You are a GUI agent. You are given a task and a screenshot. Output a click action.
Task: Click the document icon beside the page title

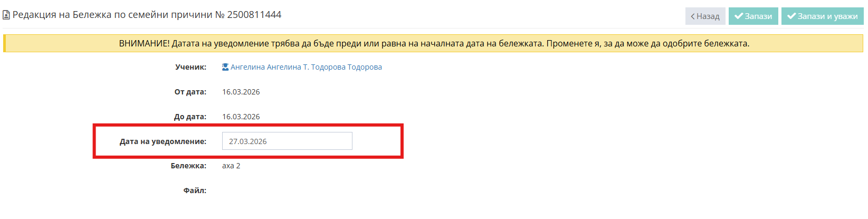[6, 15]
